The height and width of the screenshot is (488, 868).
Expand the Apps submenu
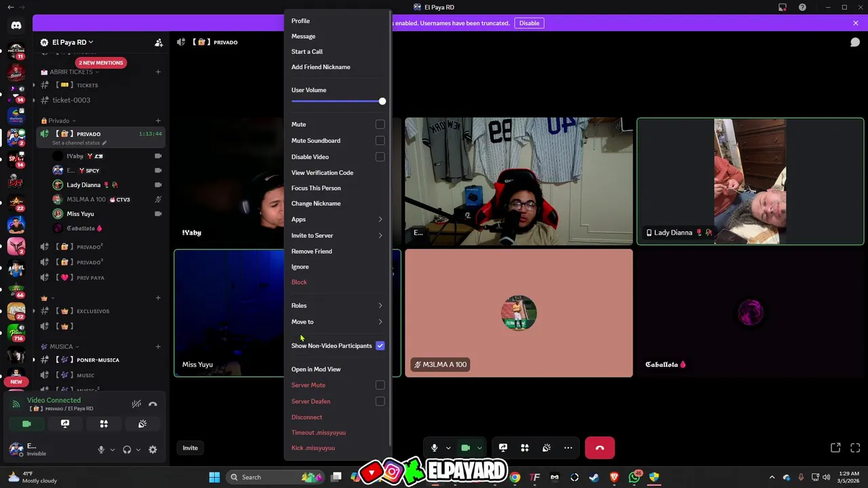338,220
